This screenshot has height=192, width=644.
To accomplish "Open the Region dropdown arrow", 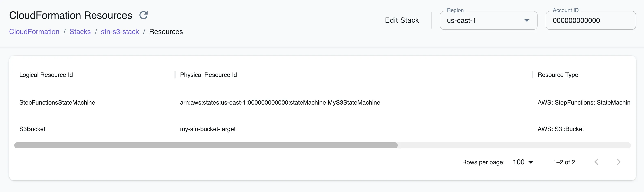I will (527, 21).
